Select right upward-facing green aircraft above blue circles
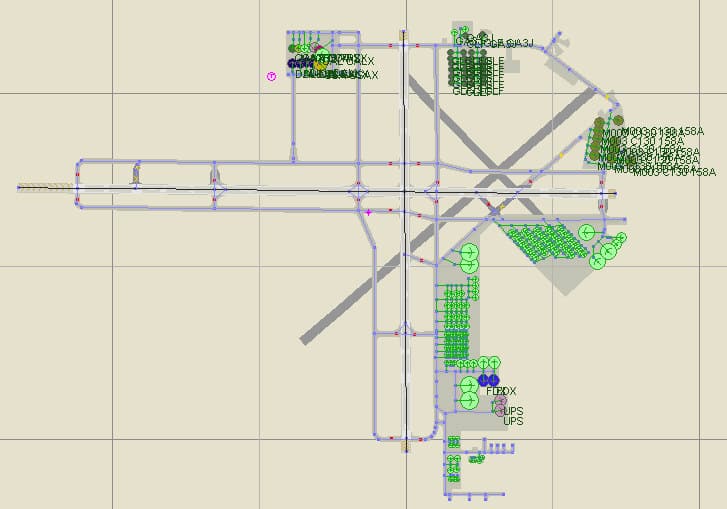The width and height of the screenshot is (727, 509). pyautogui.click(x=495, y=363)
